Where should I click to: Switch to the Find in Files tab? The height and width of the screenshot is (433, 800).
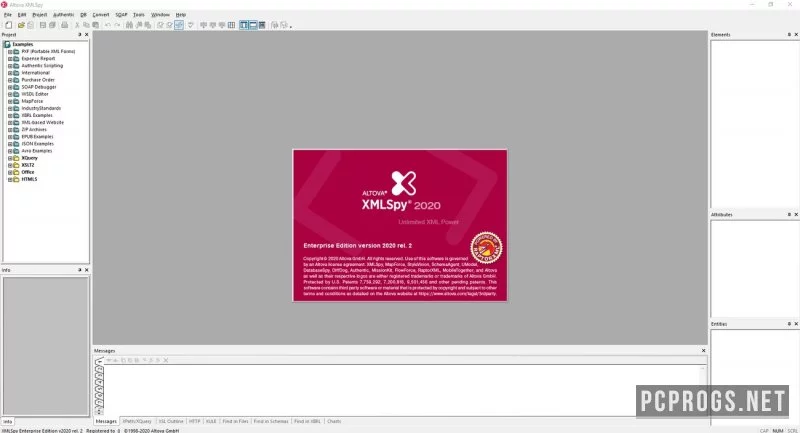point(235,422)
